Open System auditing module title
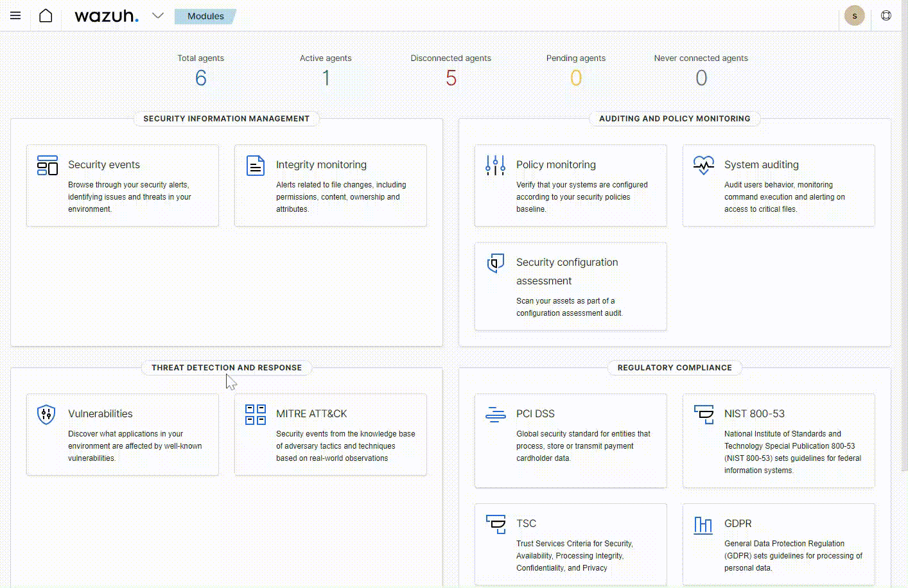 pyautogui.click(x=762, y=165)
